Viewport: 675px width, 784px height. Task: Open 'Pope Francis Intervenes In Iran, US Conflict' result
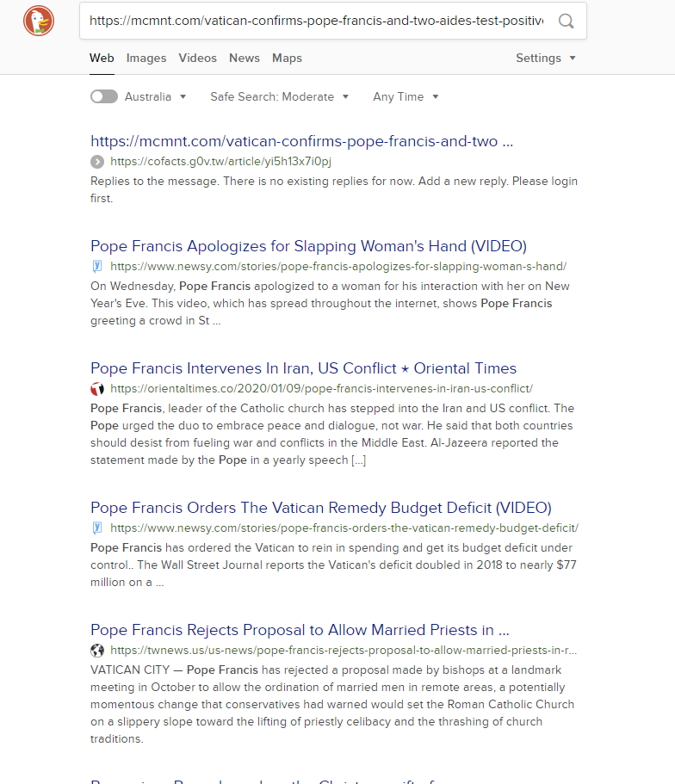click(303, 368)
